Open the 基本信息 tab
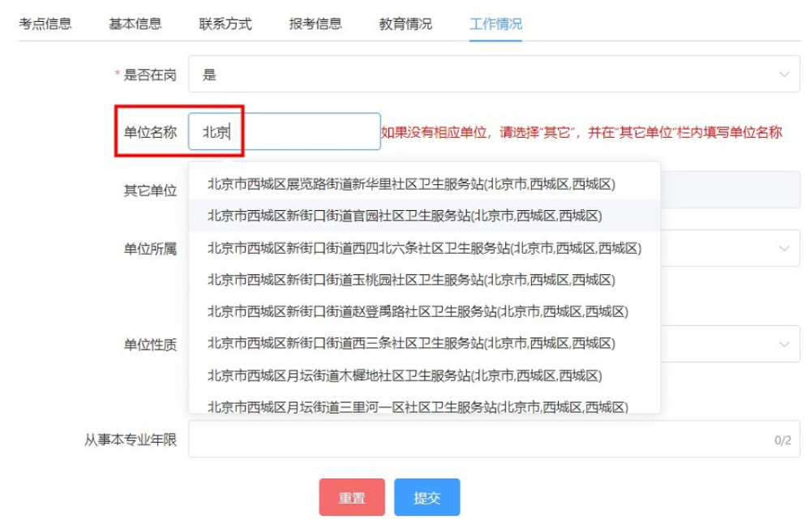 click(x=135, y=24)
